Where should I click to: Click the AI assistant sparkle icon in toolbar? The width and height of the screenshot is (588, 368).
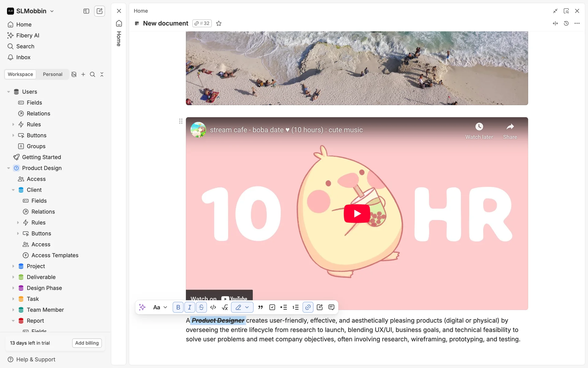tap(142, 307)
